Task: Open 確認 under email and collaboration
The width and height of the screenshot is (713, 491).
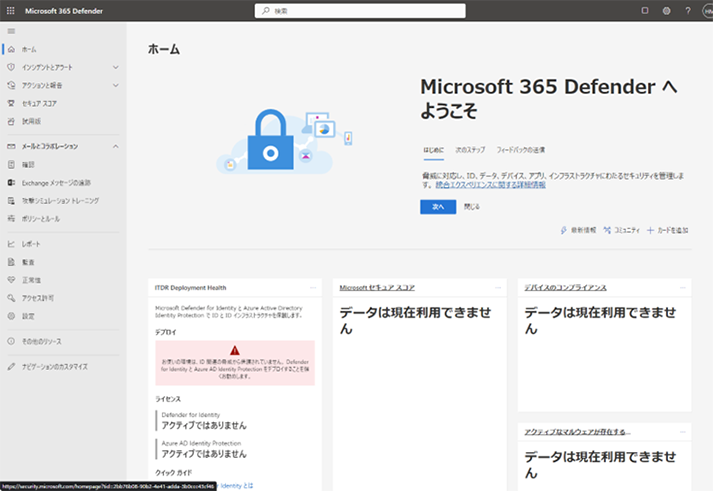Action: (28, 165)
